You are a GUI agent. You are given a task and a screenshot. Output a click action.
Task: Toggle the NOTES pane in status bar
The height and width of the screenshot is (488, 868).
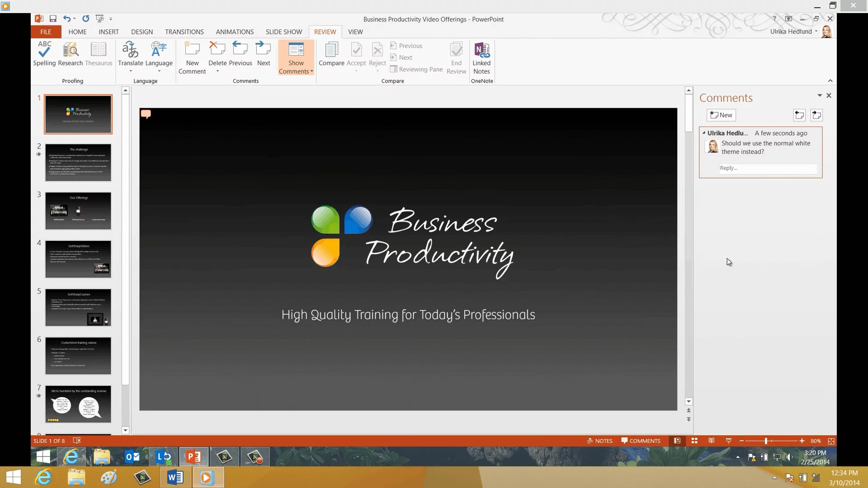pos(599,441)
